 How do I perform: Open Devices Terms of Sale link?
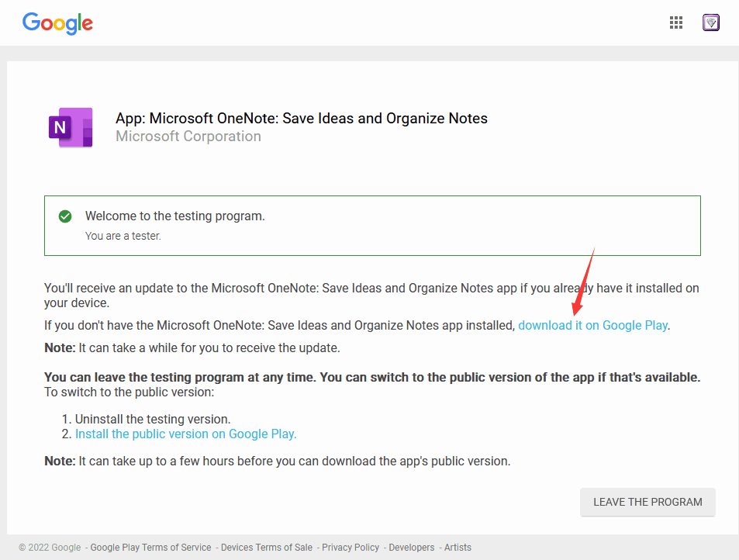coord(267,548)
